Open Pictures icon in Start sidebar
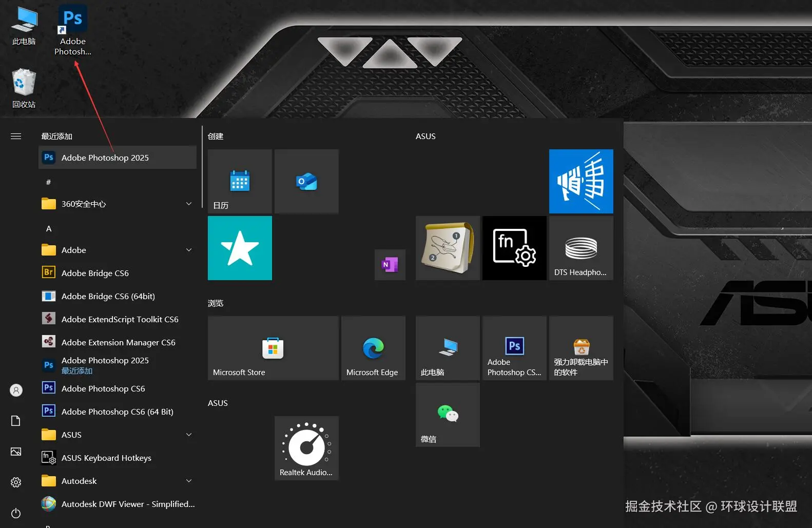The height and width of the screenshot is (528, 812). (x=16, y=452)
